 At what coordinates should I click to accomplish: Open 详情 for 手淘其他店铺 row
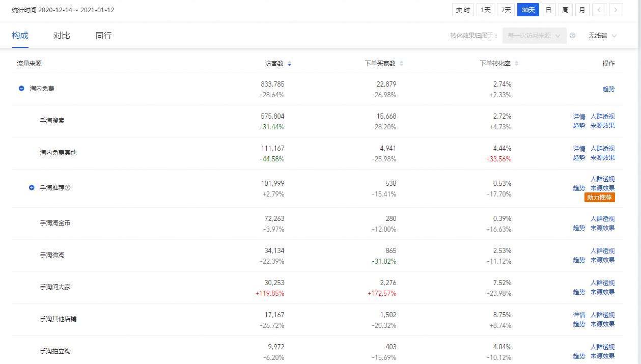pyautogui.click(x=579, y=315)
